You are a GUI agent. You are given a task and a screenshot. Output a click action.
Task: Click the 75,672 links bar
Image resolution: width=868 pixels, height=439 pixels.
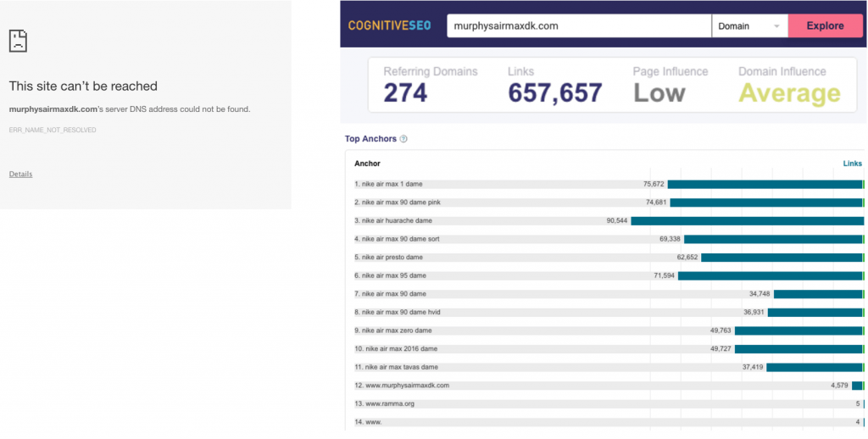[765, 185]
